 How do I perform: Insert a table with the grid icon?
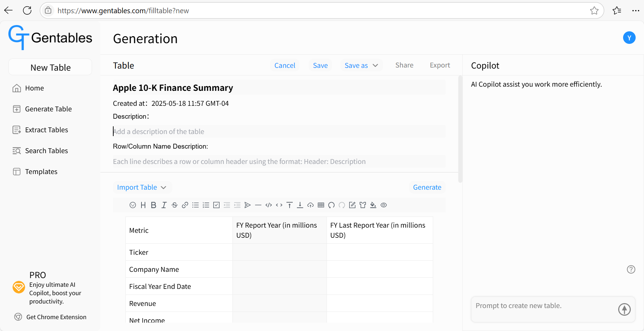[321, 205]
